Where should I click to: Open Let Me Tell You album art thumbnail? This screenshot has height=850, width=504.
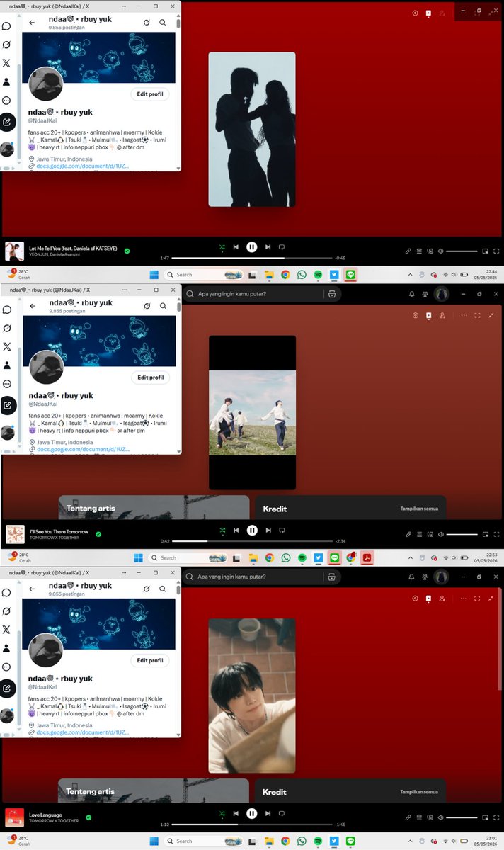(x=14, y=251)
